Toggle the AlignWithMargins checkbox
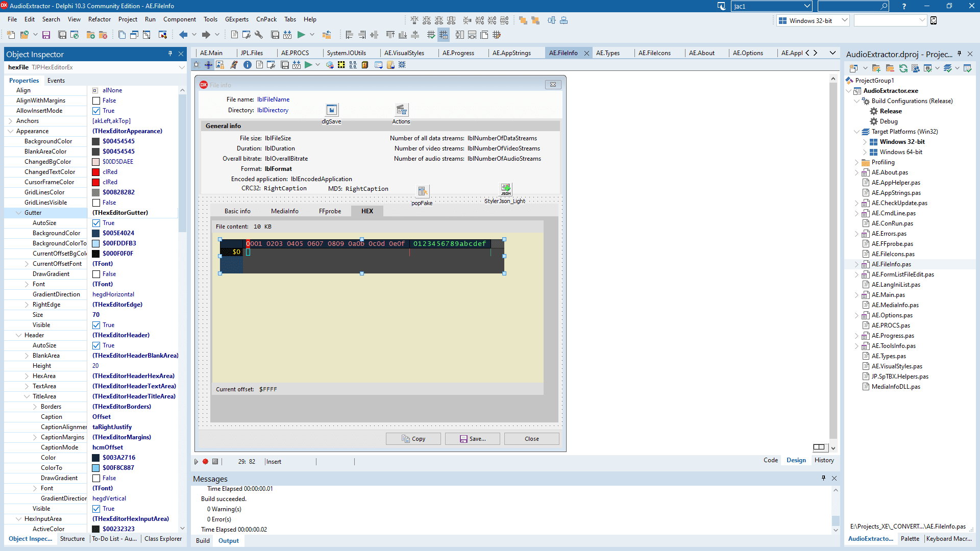980x551 pixels. (x=96, y=101)
